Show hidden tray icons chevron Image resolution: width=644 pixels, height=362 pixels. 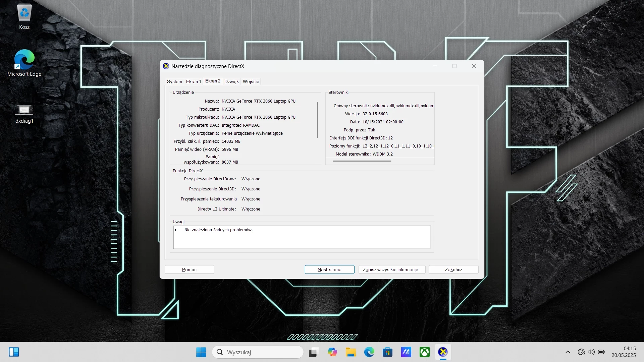pos(568,352)
